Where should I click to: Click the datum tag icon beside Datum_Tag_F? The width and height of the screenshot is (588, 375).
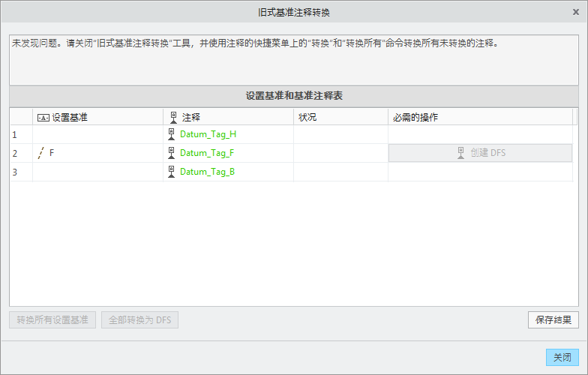click(x=172, y=153)
